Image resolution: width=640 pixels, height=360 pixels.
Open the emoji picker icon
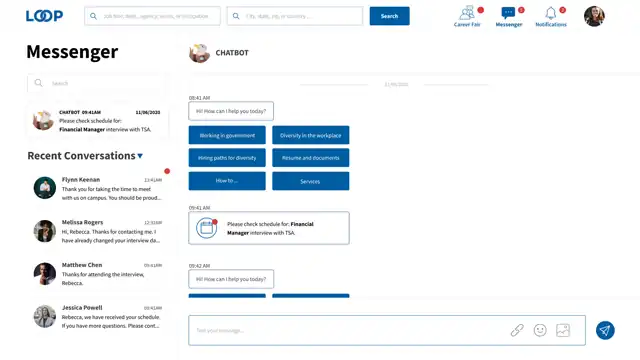pyautogui.click(x=540, y=330)
